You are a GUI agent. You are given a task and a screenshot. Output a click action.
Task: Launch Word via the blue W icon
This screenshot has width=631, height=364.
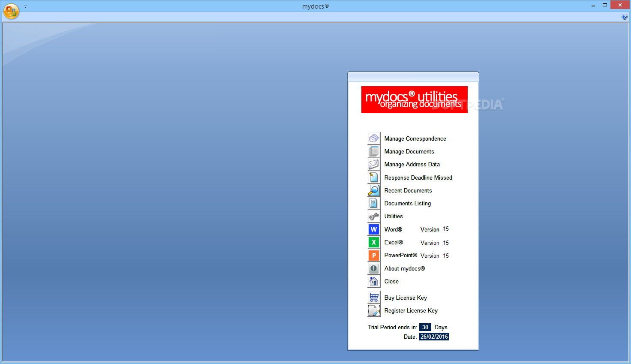click(374, 229)
